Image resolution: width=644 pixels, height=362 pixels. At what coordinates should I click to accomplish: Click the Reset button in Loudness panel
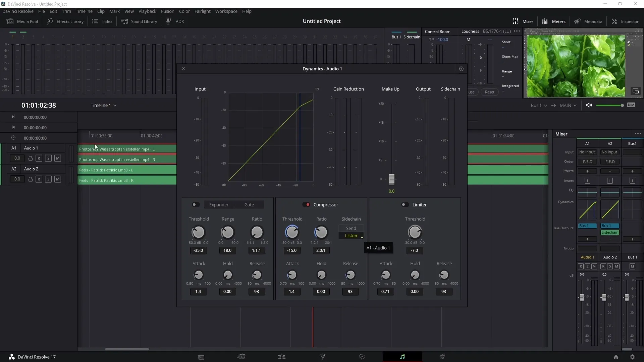(489, 92)
